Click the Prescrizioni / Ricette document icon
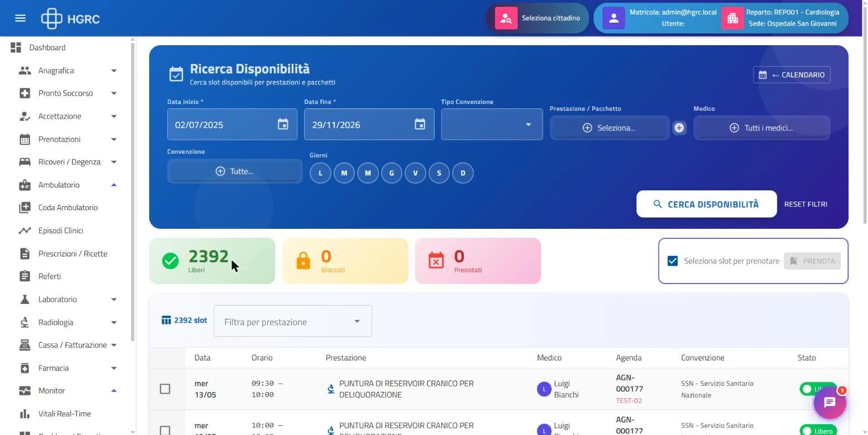This screenshot has height=435, width=868. (25, 254)
